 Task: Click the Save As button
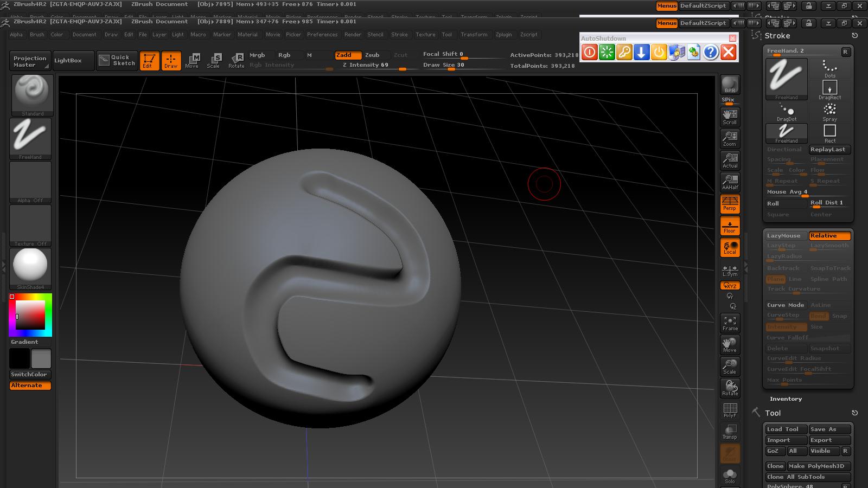[x=829, y=429]
